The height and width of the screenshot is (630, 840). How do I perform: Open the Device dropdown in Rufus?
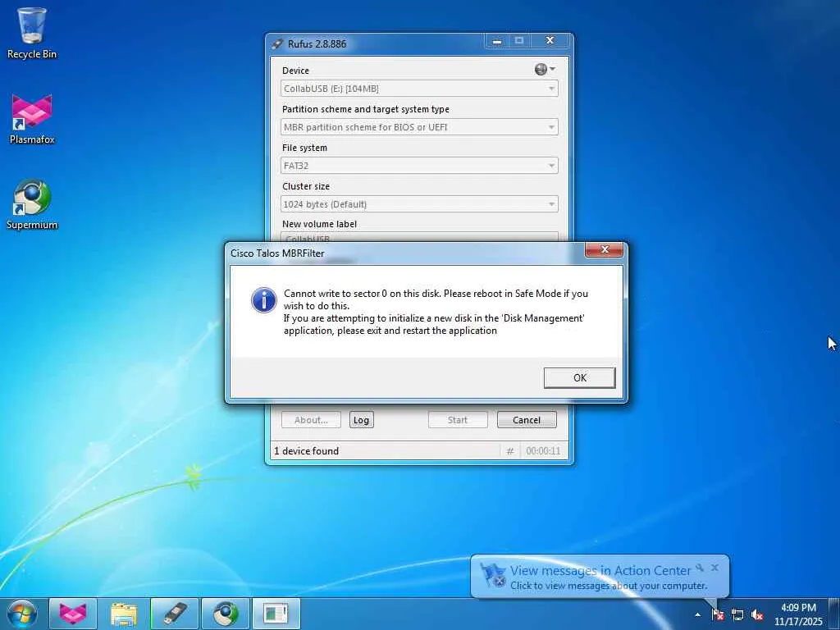(419, 89)
